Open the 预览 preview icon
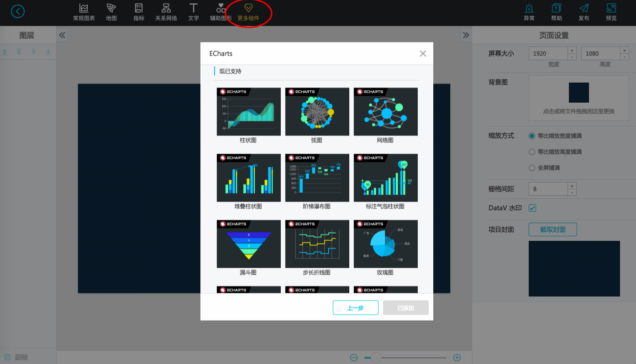This screenshot has height=364, width=636. point(611,12)
